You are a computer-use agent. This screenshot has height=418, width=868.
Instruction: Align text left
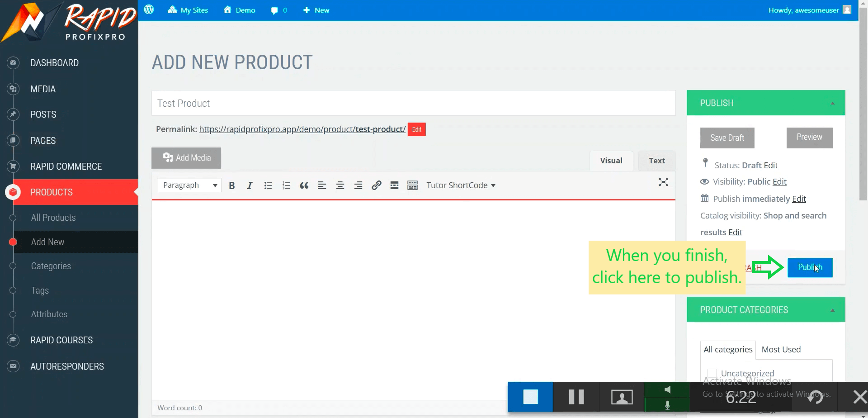(x=322, y=185)
